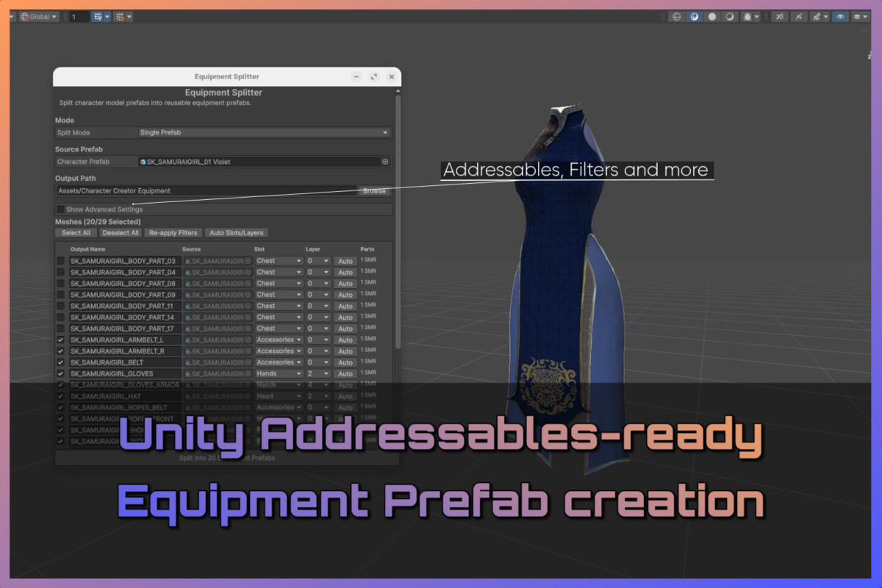Enable Show Advanced Settings checkbox
Screen dimensions: 882x588
click(61, 209)
